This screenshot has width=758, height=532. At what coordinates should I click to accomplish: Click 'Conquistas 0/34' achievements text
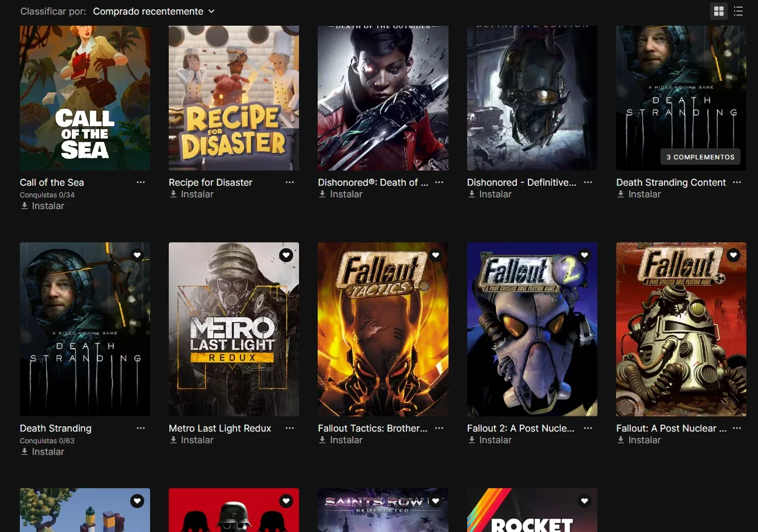click(x=47, y=195)
